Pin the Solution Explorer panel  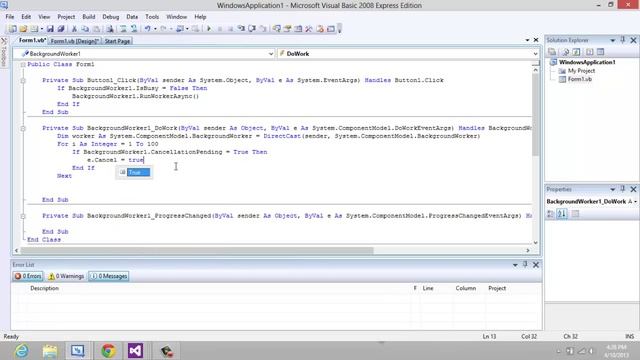click(x=623, y=40)
